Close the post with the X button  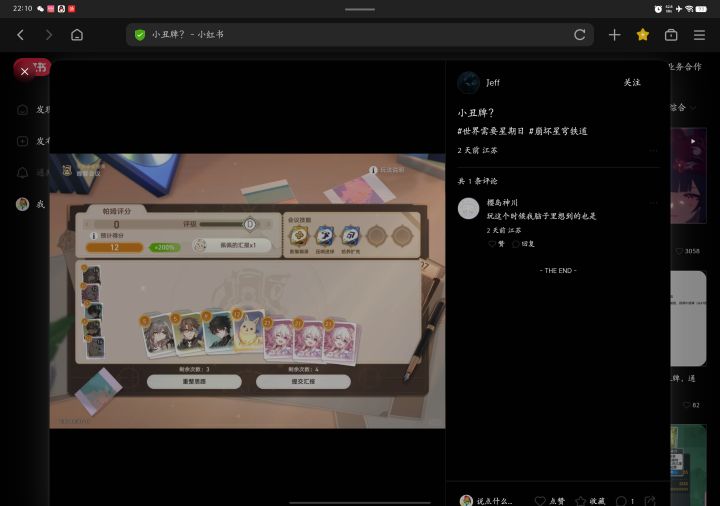(25, 72)
